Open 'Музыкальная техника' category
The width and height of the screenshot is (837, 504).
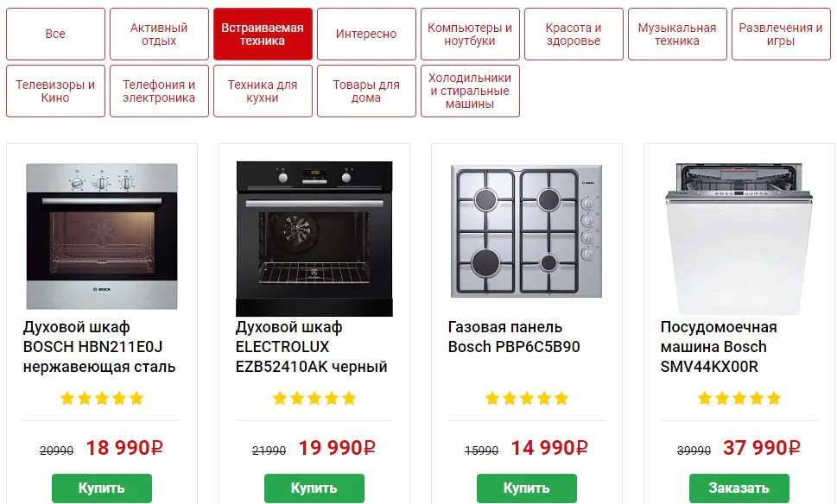(677, 35)
